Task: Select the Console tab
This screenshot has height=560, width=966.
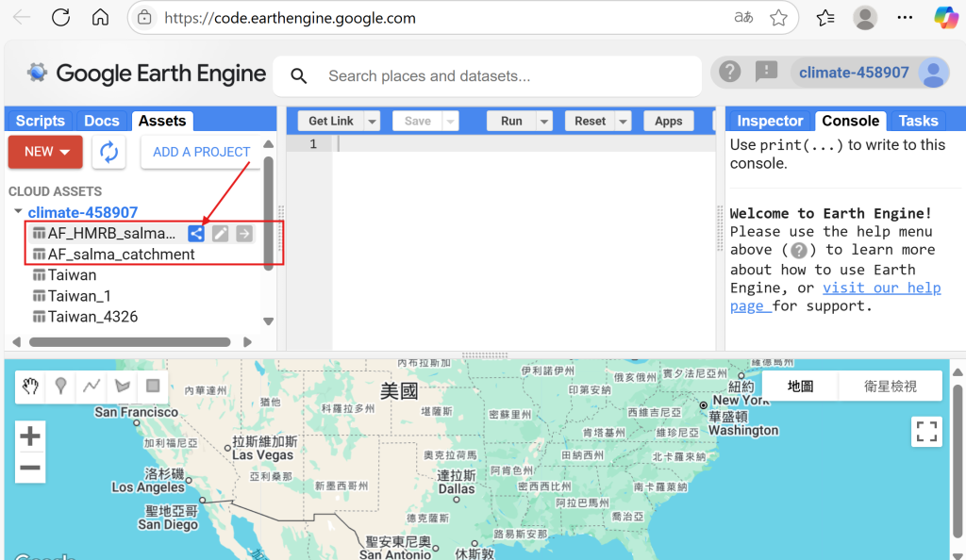Action: [x=851, y=121]
